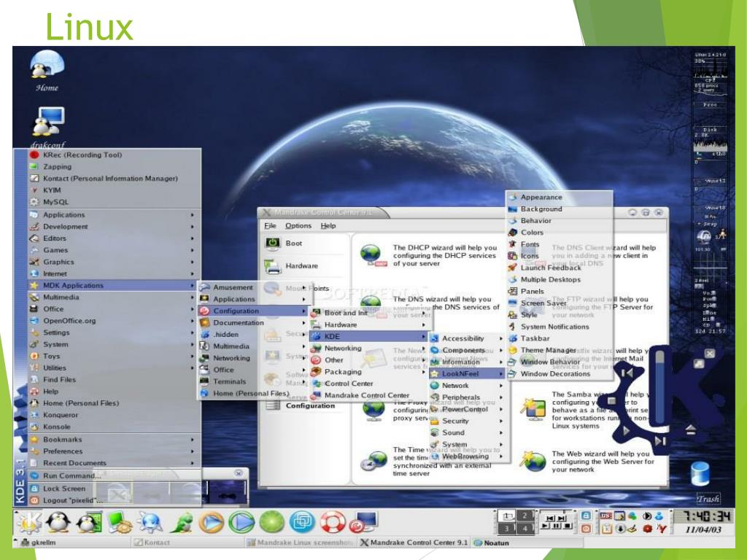Expand the Bookmarks submenu arrow
Image resolution: width=747 pixels, height=560 pixels.
coord(193,440)
